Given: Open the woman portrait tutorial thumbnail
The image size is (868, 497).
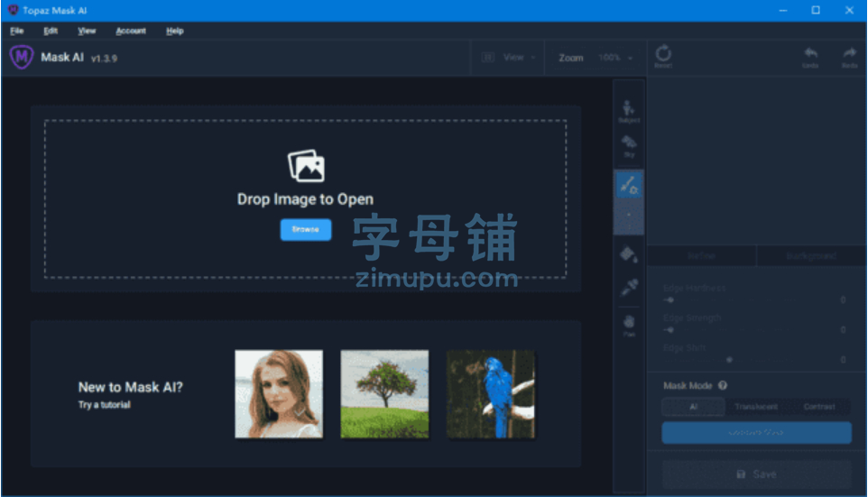Looking at the screenshot, I should (x=279, y=394).
